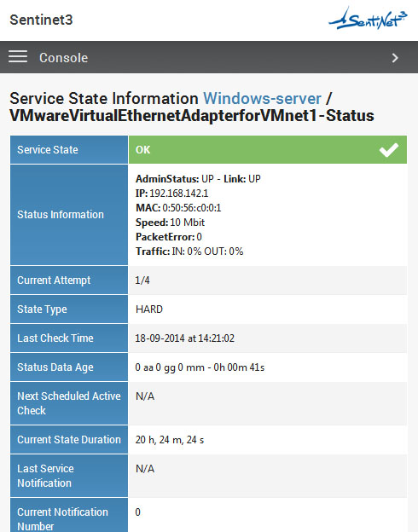Expand the right chevron in Console bar

point(395,58)
